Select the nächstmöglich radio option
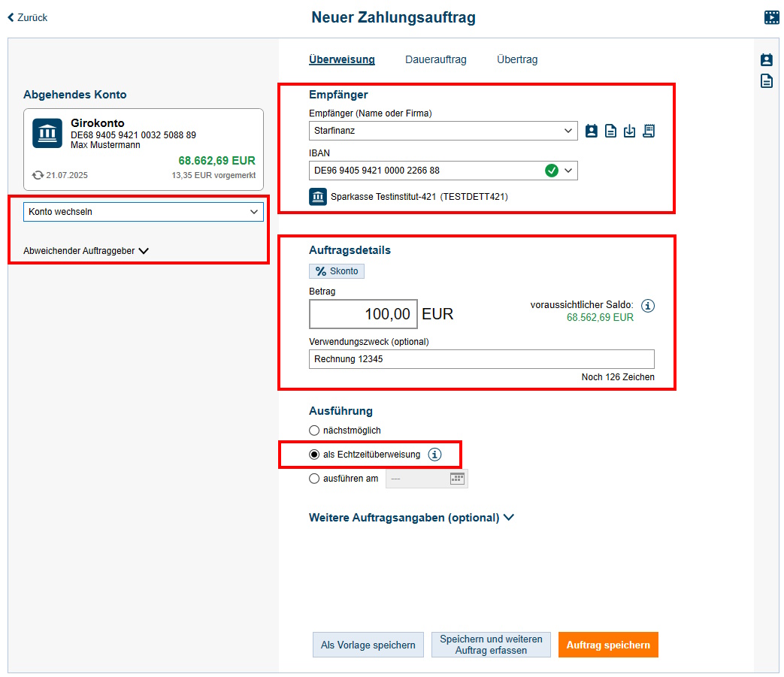The width and height of the screenshot is (784, 677). tap(314, 431)
